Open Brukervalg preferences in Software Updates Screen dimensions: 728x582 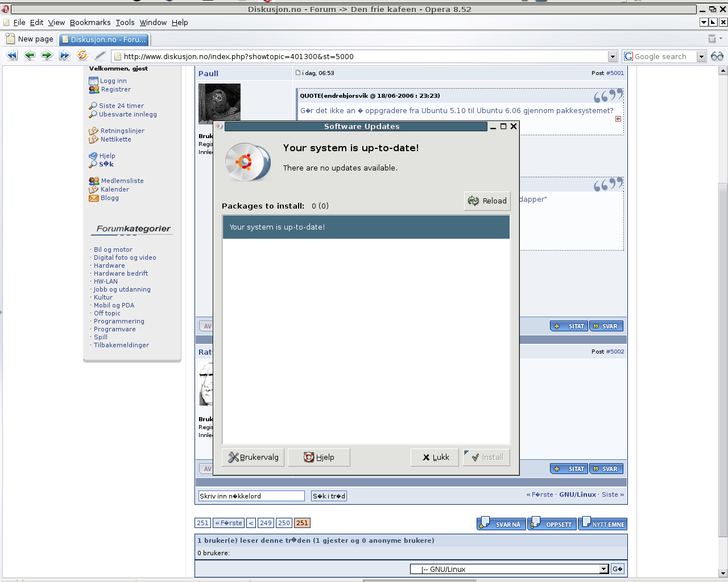click(x=254, y=457)
